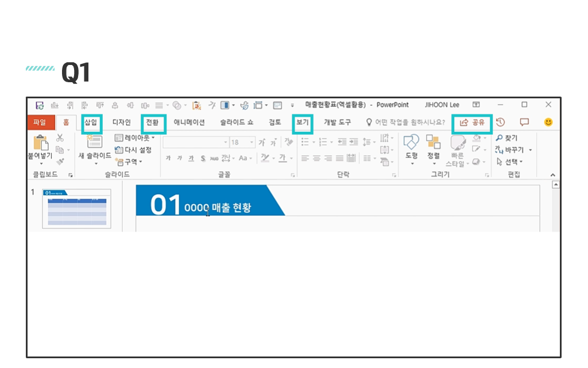The width and height of the screenshot is (588, 368).
Task: Toggle right text alignment
Action: [328, 158]
